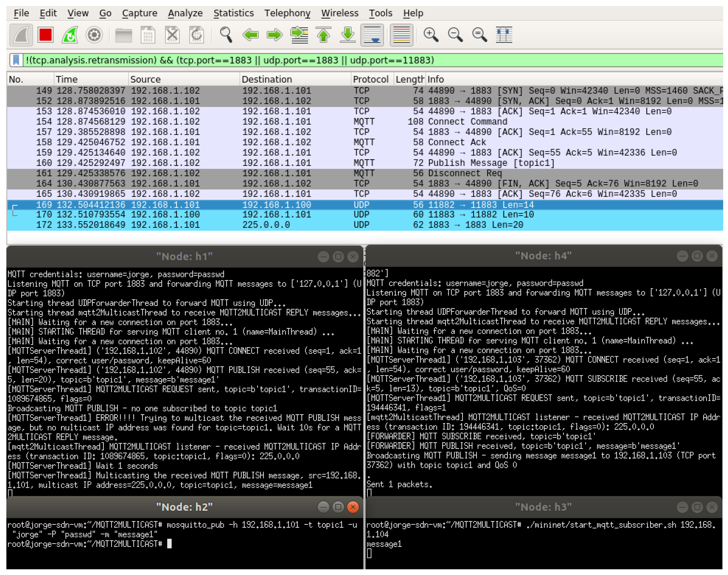Go back to previous packet arrow
The image size is (728, 575).
click(x=251, y=35)
